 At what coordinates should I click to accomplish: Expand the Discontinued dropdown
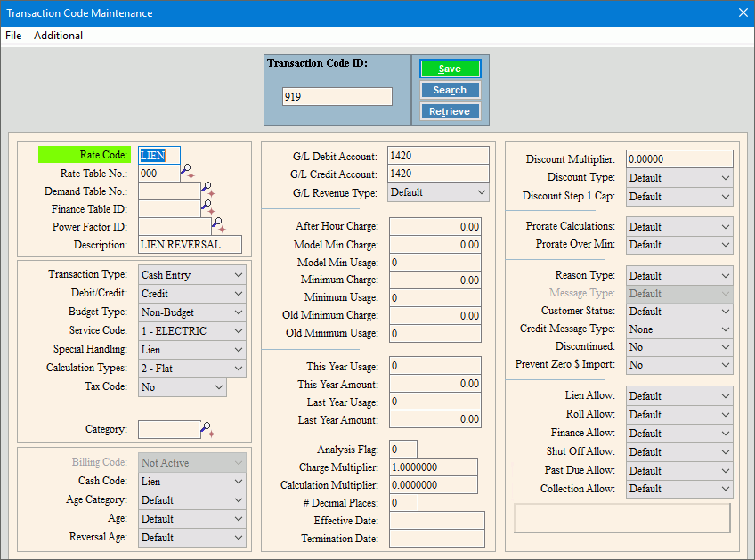pyautogui.click(x=679, y=347)
